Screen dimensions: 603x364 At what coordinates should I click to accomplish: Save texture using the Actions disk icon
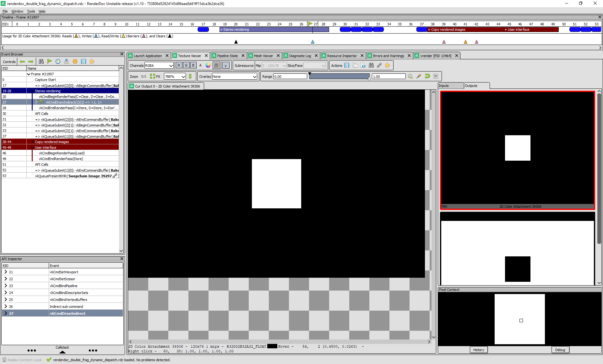(x=347, y=65)
